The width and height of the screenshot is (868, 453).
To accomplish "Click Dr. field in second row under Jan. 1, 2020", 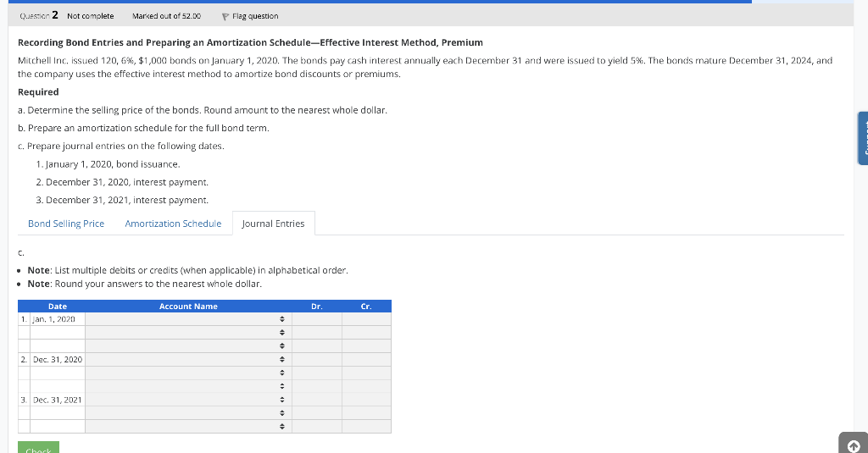I will (317, 333).
